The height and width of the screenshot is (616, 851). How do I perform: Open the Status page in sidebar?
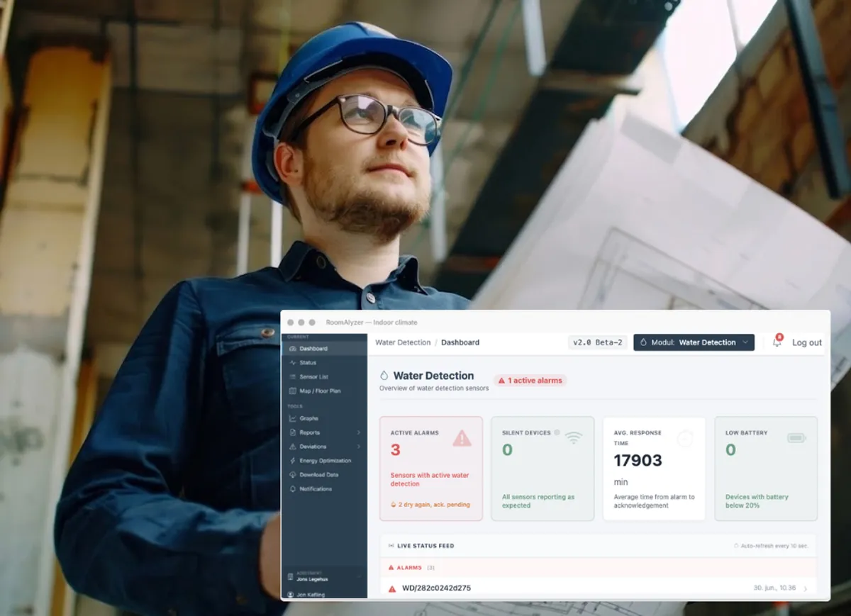pos(324,363)
